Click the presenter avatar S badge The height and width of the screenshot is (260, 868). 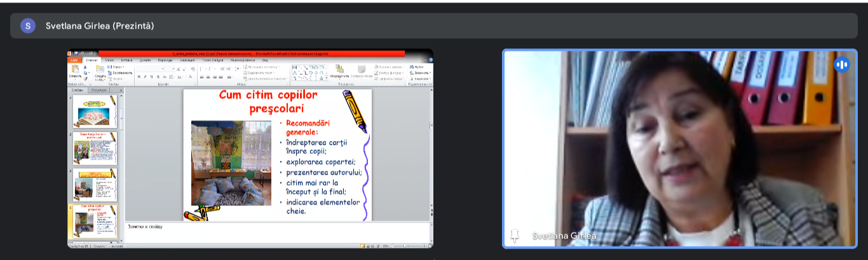coord(28,25)
